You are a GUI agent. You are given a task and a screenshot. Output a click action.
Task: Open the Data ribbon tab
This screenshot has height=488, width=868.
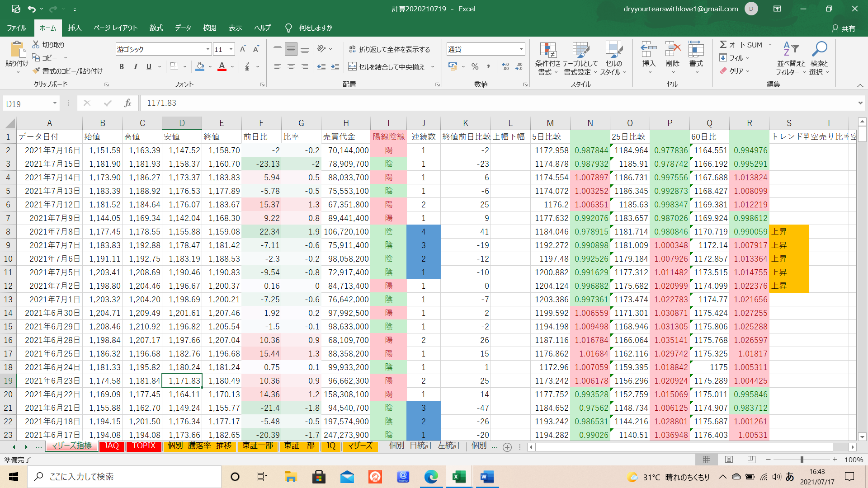tap(183, 28)
